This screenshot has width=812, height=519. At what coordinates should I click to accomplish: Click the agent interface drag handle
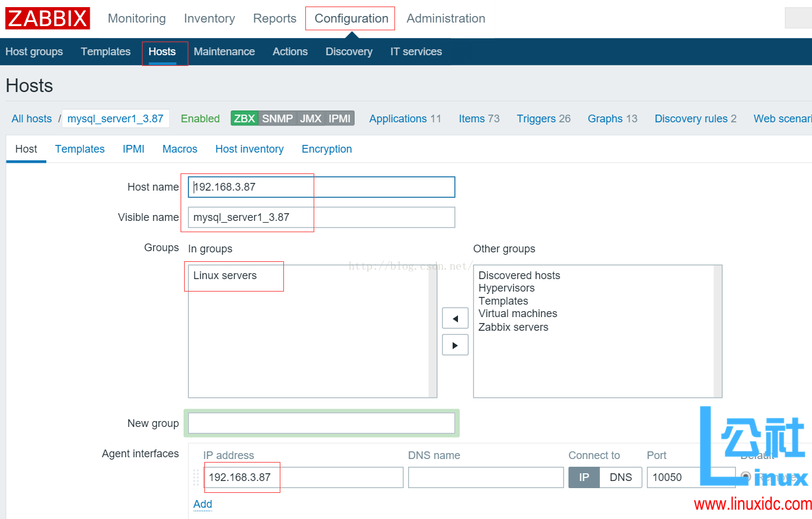[196, 477]
